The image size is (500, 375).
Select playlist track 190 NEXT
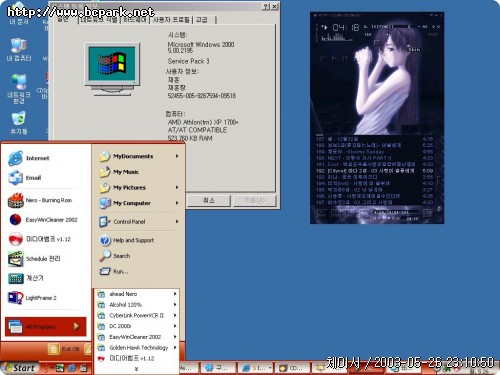coord(375,158)
